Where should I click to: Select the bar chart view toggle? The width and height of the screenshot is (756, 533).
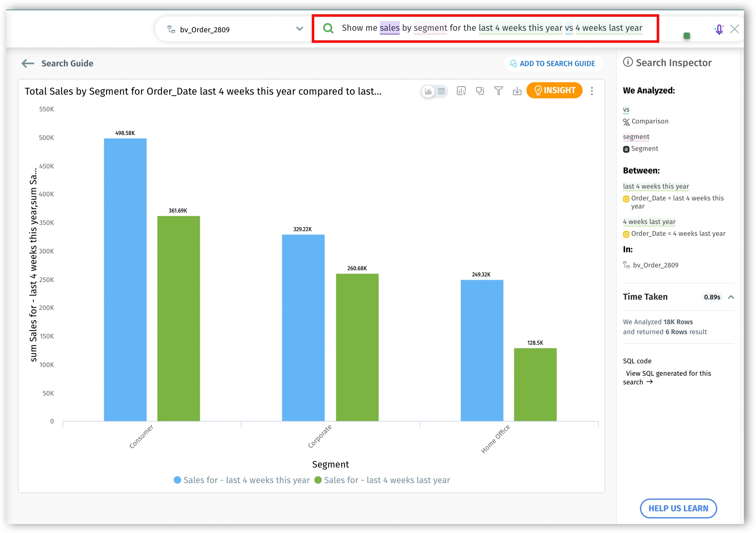point(428,91)
